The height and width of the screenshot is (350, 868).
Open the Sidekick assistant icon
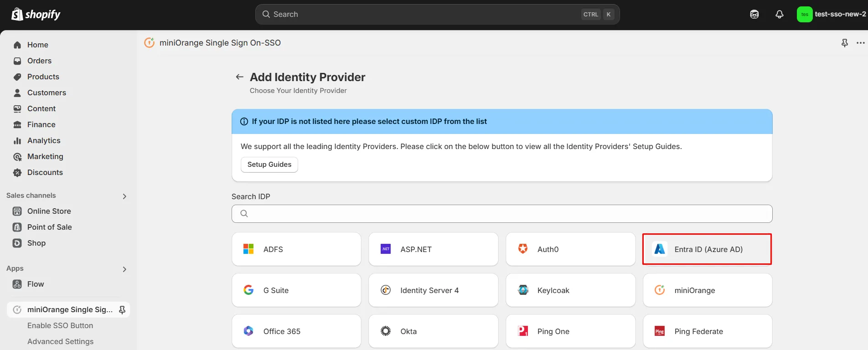[754, 14]
